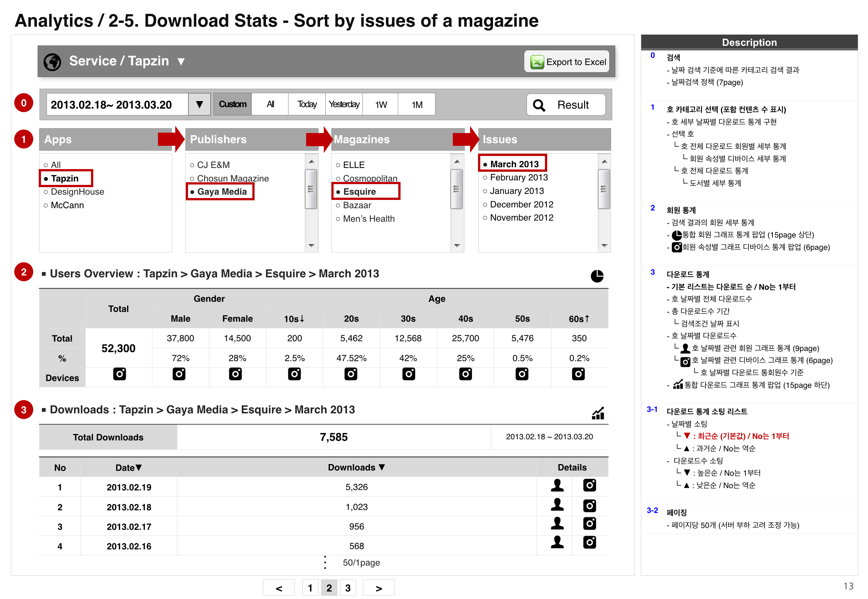868x599 pixels.
Task: Go to page 1 of results
Action: [310, 588]
